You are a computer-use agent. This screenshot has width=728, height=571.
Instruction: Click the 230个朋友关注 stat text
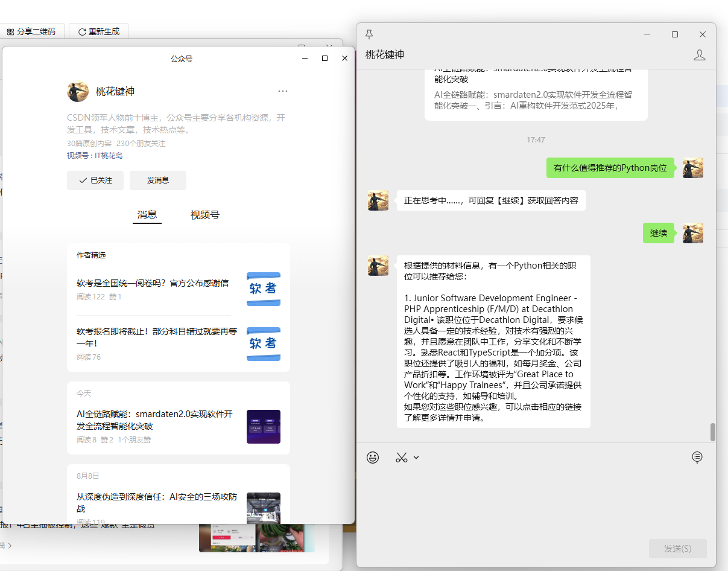coord(141,144)
